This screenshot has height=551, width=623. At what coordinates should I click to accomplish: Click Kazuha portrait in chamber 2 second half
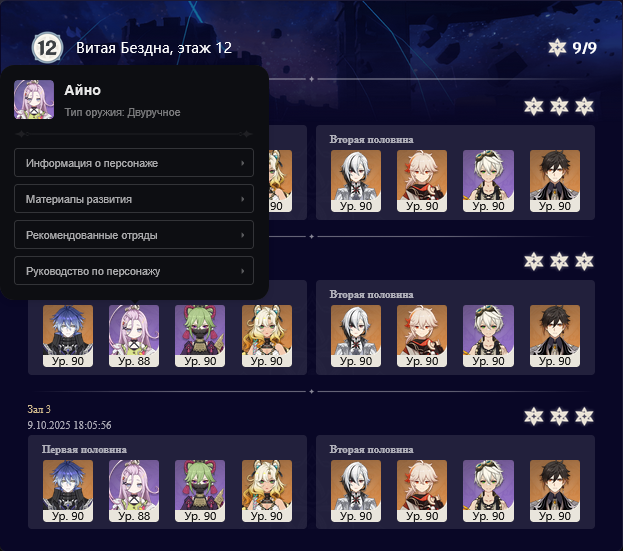422,336
